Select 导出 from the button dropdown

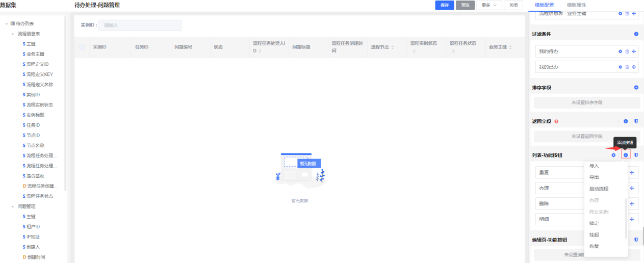point(594,177)
